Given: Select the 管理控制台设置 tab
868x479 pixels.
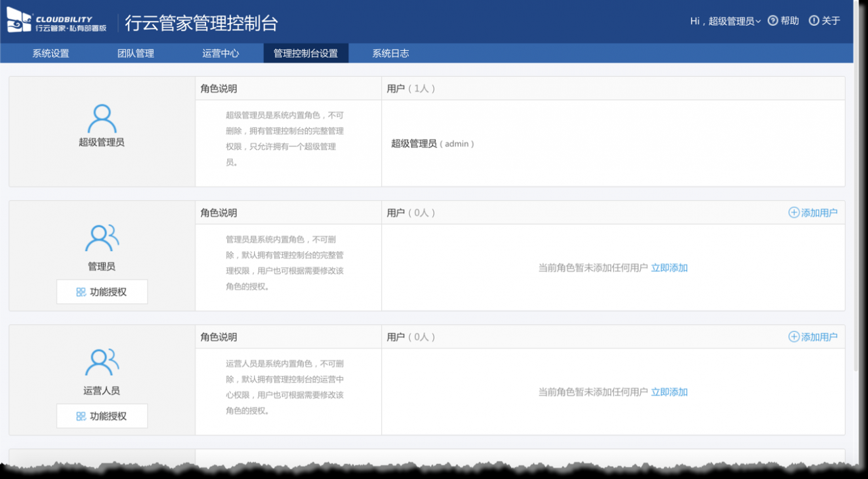Looking at the screenshot, I should [x=305, y=54].
